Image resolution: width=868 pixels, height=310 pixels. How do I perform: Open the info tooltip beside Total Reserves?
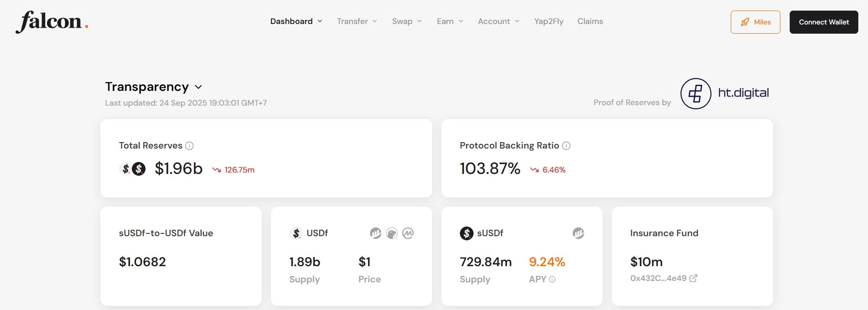click(189, 146)
